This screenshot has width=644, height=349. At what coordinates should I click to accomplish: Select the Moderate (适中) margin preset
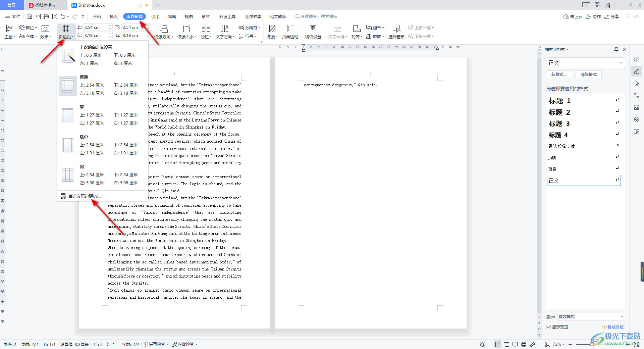103,145
